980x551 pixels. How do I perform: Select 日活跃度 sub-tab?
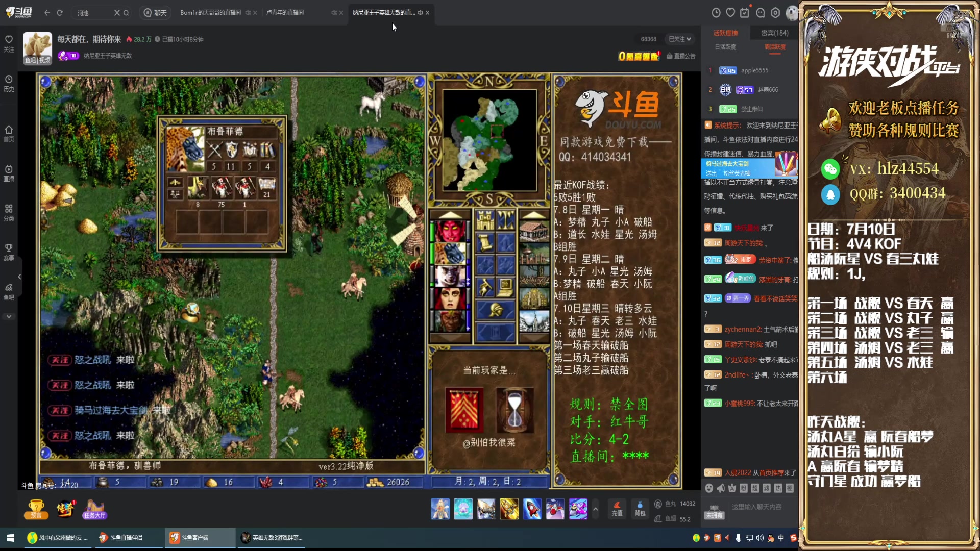point(725,47)
